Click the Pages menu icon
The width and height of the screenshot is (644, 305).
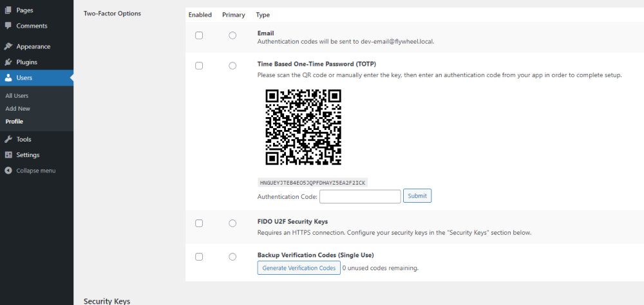click(x=8, y=10)
